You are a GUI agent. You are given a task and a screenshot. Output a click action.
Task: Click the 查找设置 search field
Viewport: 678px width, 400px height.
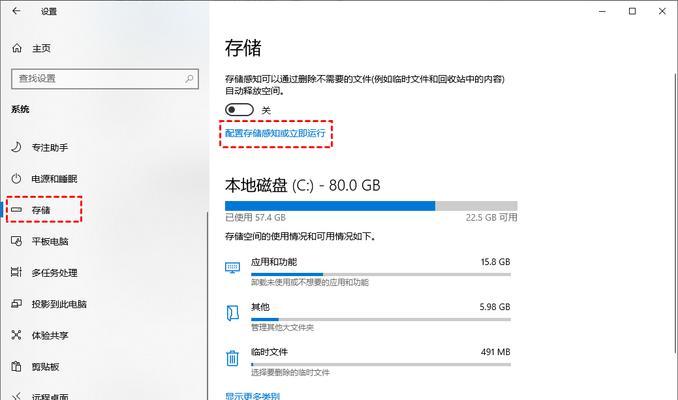[105, 79]
